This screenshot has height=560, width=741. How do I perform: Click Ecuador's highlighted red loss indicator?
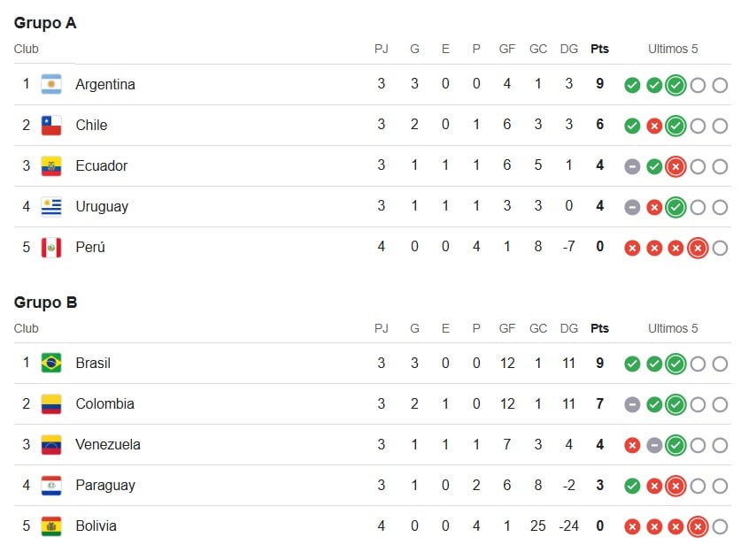pos(675,166)
